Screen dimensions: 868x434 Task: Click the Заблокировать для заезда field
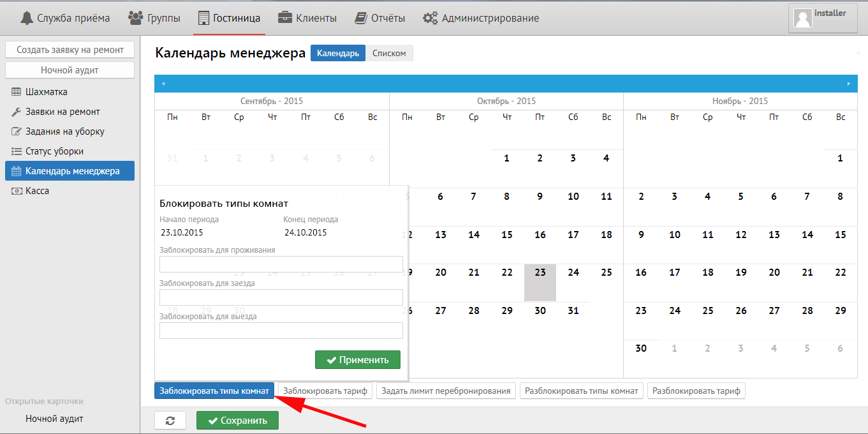[x=281, y=297]
